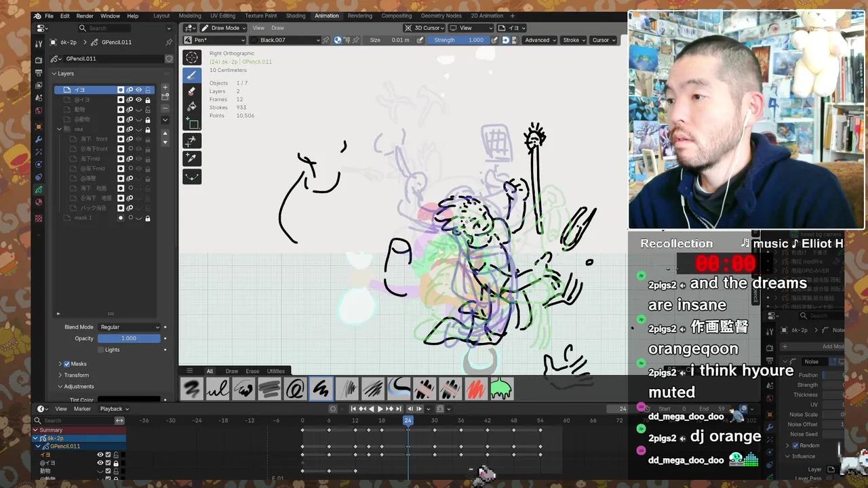This screenshot has height=488, width=868.
Task: Select the Trim tool
Action: click(x=192, y=141)
